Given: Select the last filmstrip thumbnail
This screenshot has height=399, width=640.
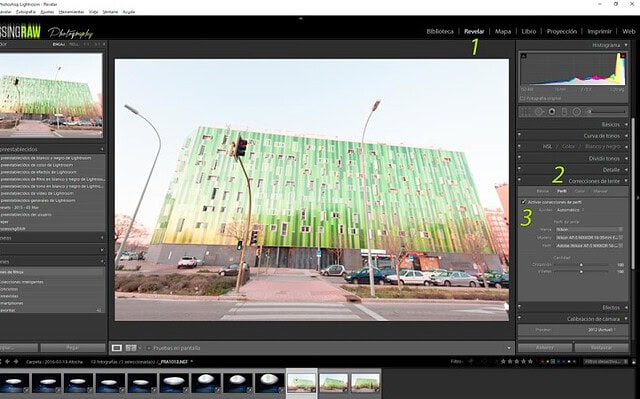Looking at the screenshot, I should pos(365,383).
